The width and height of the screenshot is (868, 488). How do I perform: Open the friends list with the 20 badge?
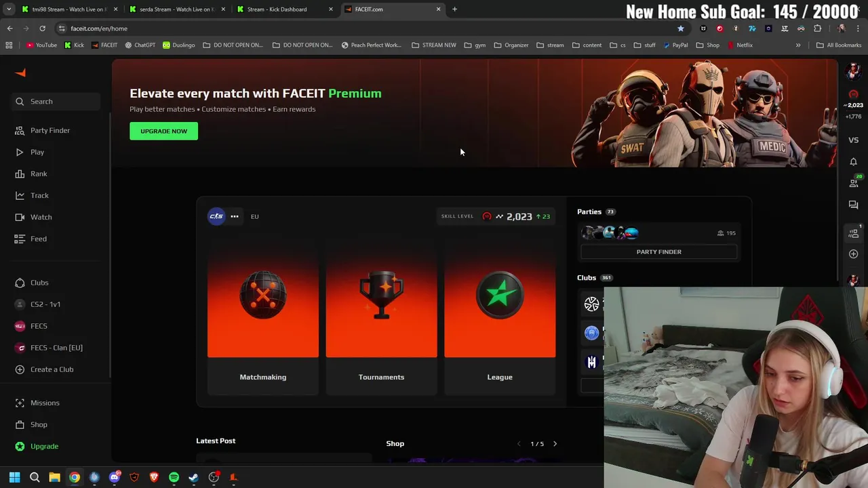pos(854,182)
